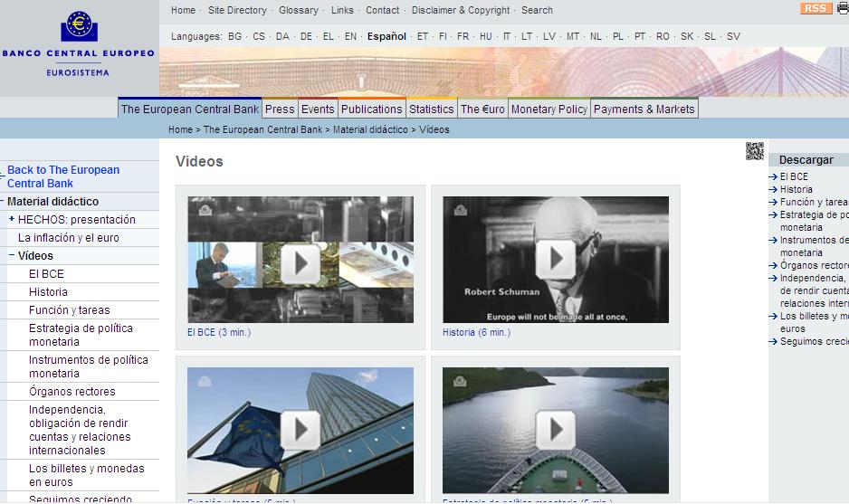This screenshot has height=504, width=849.
Task: Click the orange RSS feed icon
Action: pos(816,9)
